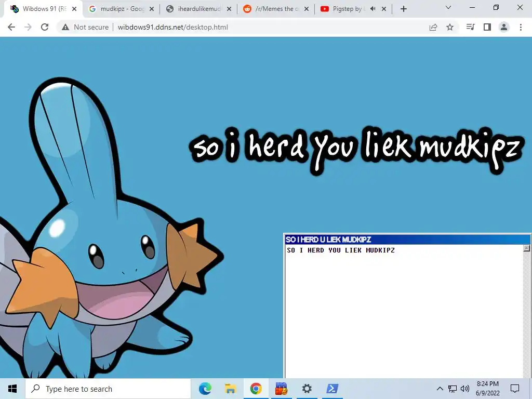Open a new tab
The height and width of the screenshot is (399, 532).
click(x=403, y=9)
